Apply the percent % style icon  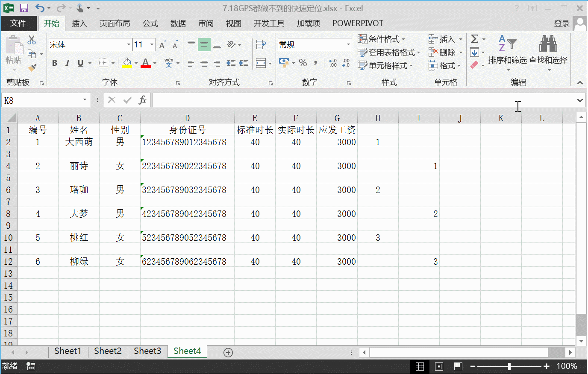(x=303, y=63)
